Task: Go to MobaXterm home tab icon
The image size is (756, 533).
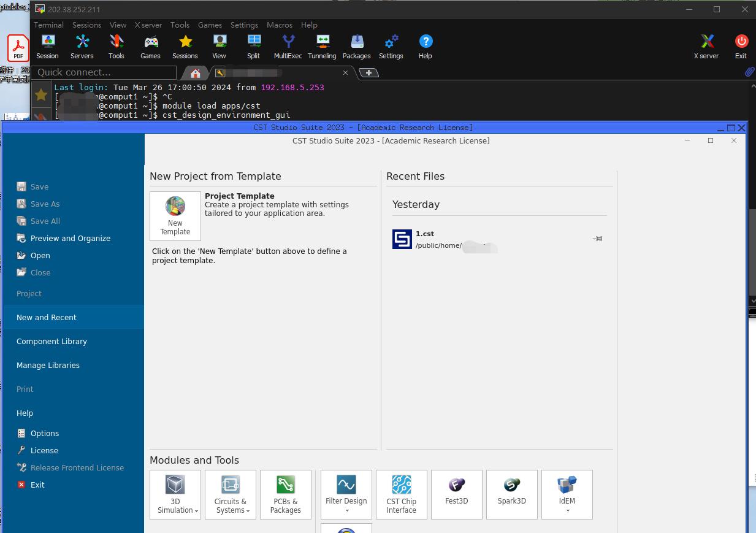Action: 196,73
